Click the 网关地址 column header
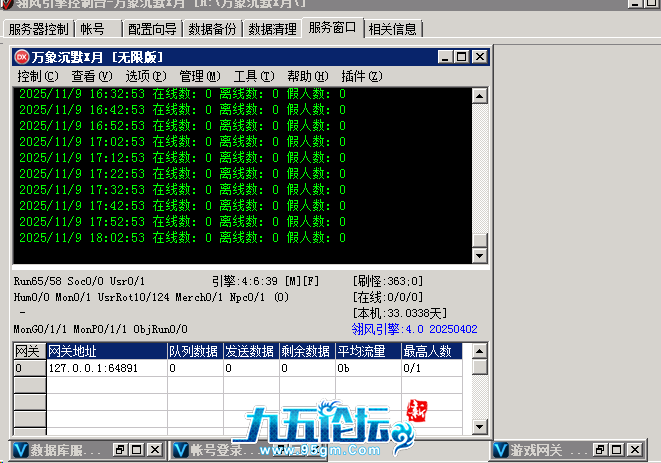661x463 pixels. coord(107,351)
